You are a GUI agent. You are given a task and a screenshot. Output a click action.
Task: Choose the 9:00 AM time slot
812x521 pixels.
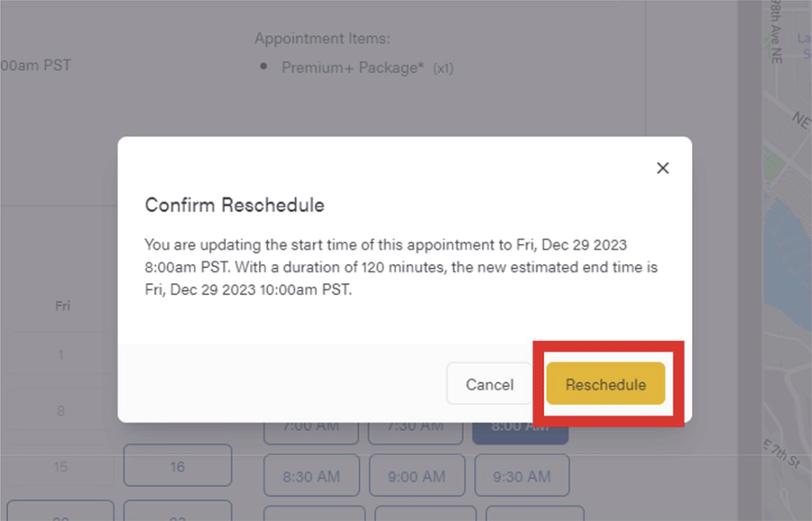[417, 475]
